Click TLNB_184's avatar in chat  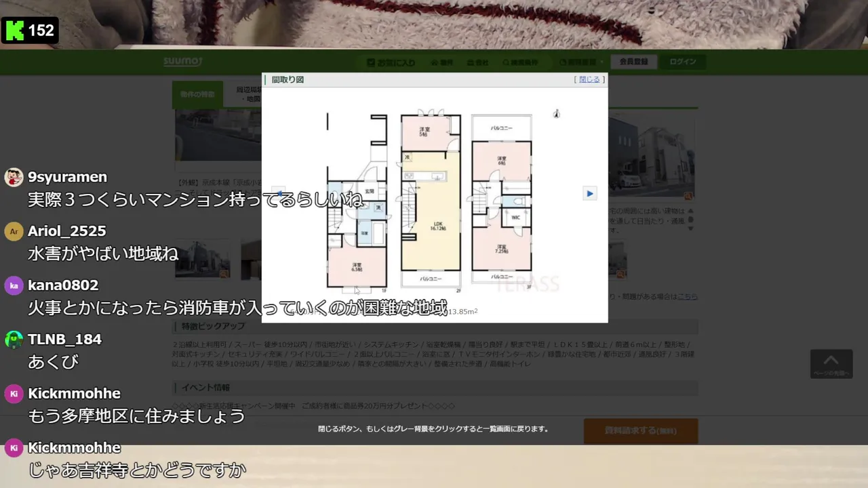tap(14, 340)
